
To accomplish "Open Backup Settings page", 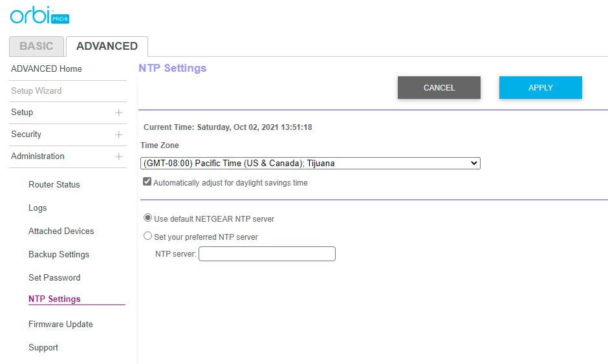I will pos(59,255).
